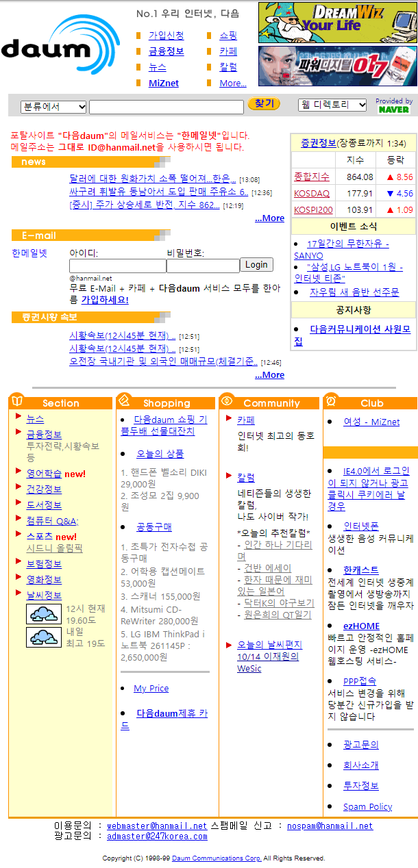
Task: Open the 칼럼 top menu link
Action: coord(228,67)
